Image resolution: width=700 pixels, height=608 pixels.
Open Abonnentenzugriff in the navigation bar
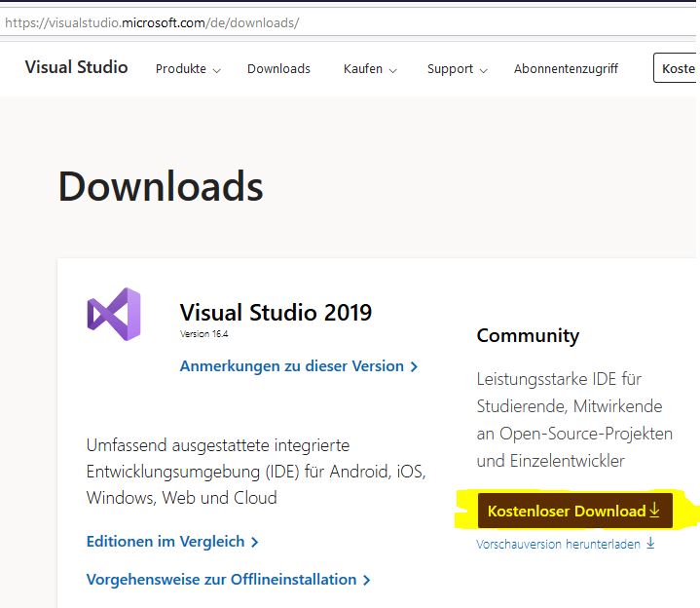tap(566, 69)
